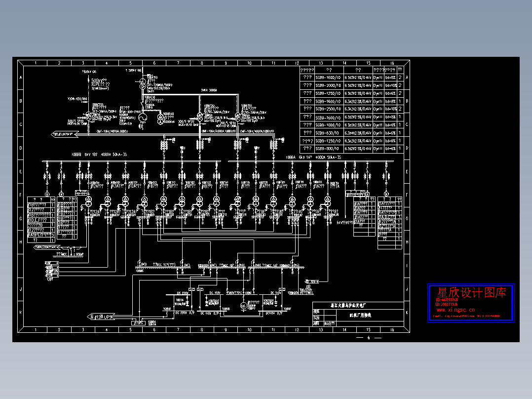Click the drawing title in title block
This screenshot has width=532, height=399.
[x=360, y=316]
